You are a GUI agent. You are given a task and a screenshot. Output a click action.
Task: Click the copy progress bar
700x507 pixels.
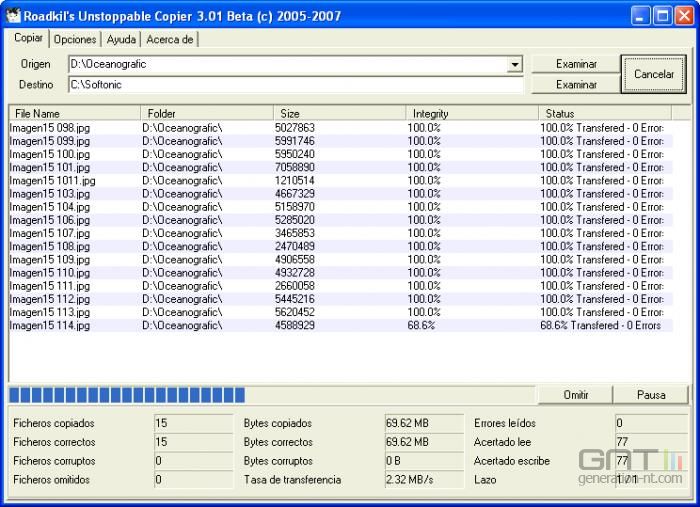(271, 395)
